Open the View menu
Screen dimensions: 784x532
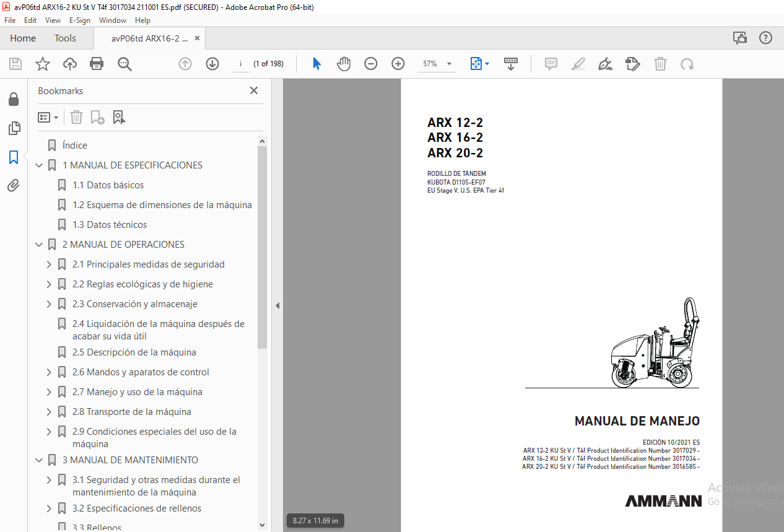[53, 20]
